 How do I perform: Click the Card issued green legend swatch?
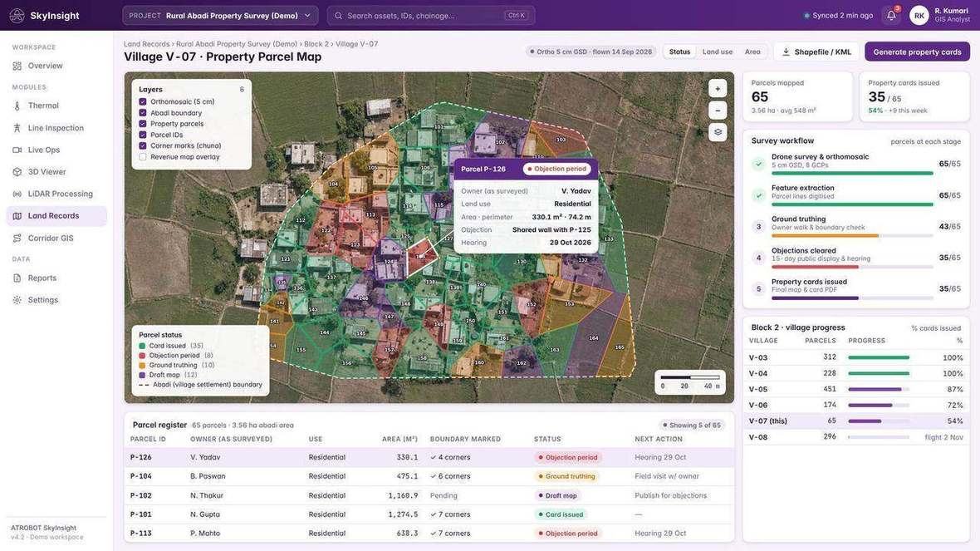[142, 346]
